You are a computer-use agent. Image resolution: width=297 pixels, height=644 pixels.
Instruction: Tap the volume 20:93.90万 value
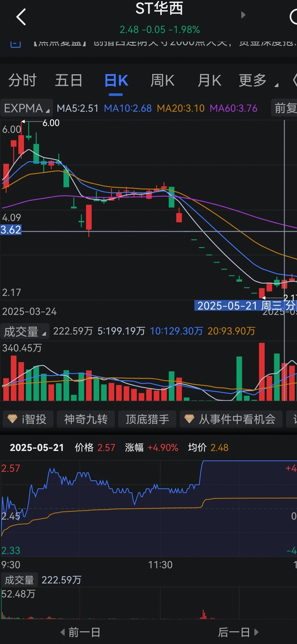click(x=231, y=331)
